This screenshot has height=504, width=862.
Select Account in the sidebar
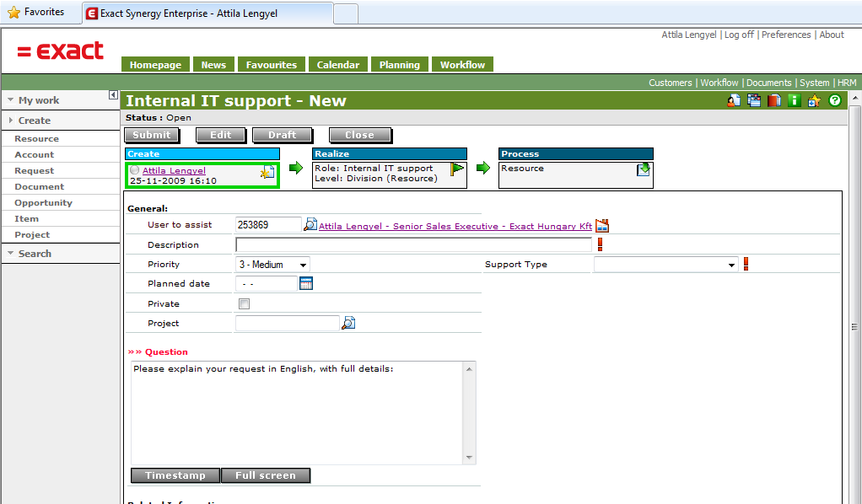(34, 154)
